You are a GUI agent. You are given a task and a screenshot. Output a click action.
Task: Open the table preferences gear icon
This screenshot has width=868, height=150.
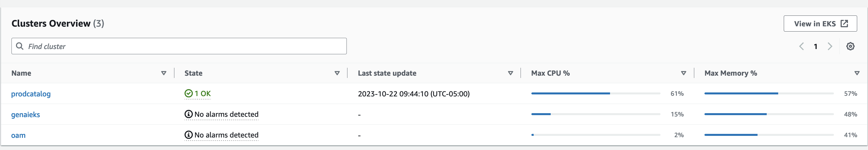tap(850, 46)
